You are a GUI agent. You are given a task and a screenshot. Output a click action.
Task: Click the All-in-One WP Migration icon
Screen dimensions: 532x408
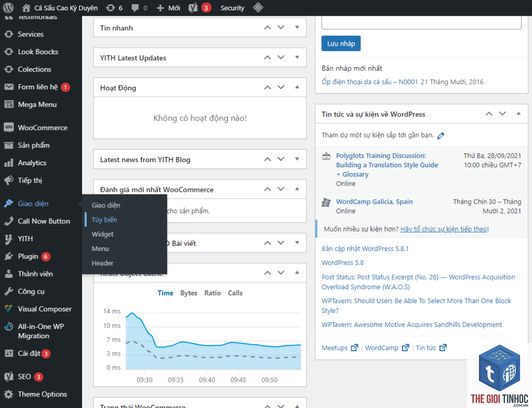click(x=9, y=326)
